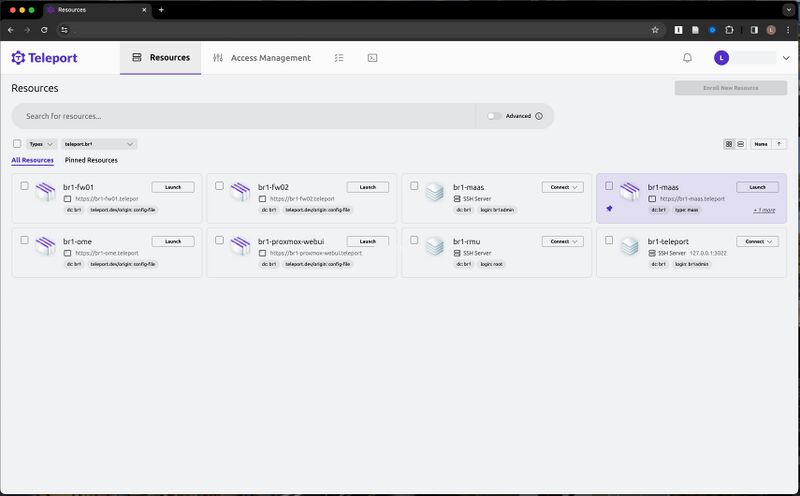The height and width of the screenshot is (496, 800).
Task: Click the search for resources field
Action: 244,116
